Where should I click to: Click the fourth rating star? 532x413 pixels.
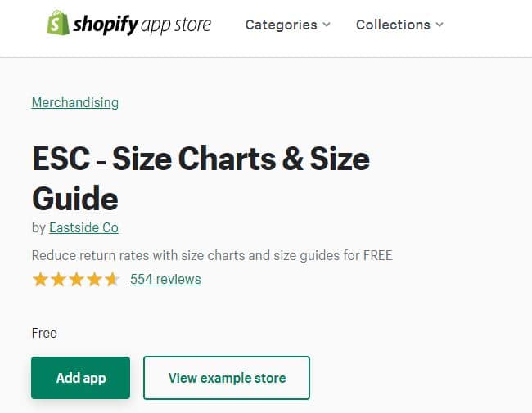[x=94, y=280]
